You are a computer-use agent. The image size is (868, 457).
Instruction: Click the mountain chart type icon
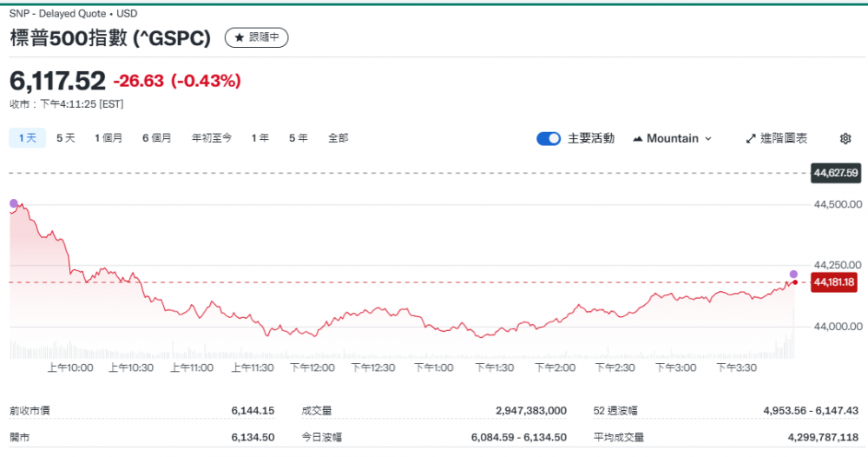(638, 139)
